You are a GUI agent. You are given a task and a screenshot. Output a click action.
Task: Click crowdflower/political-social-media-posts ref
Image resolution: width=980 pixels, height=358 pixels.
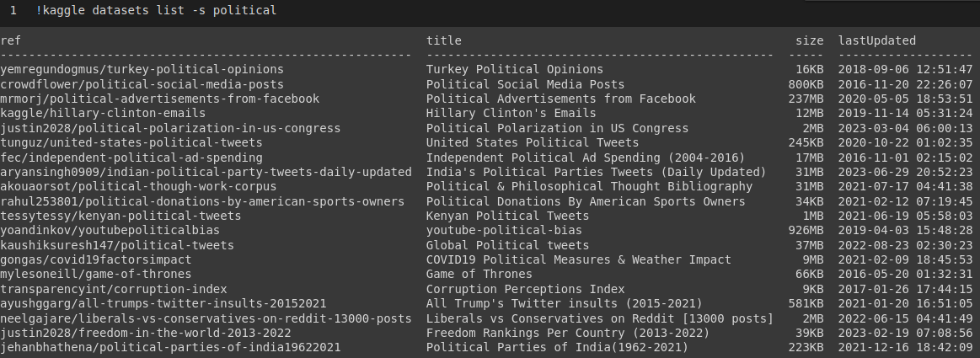142,84
